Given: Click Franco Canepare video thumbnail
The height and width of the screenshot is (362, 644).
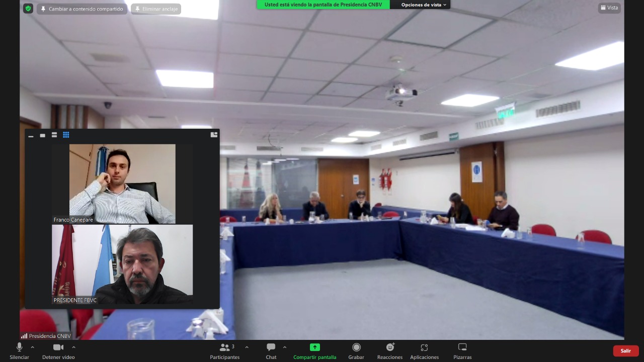Looking at the screenshot, I should pyautogui.click(x=122, y=184).
